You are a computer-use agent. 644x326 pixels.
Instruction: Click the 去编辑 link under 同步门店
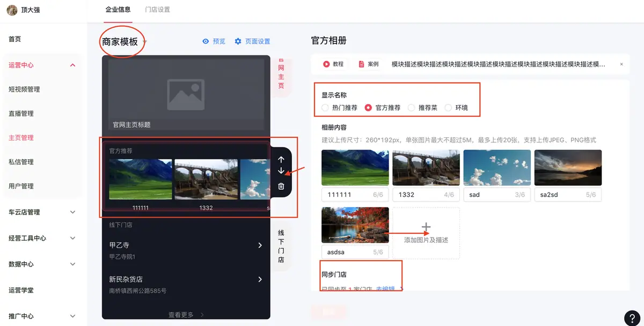pyautogui.click(x=385, y=289)
